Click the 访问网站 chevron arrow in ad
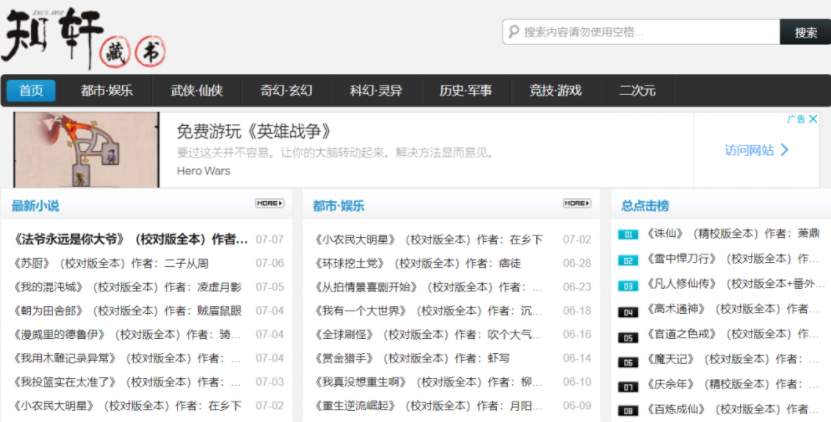This screenshot has height=422, width=831. [x=785, y=150]
